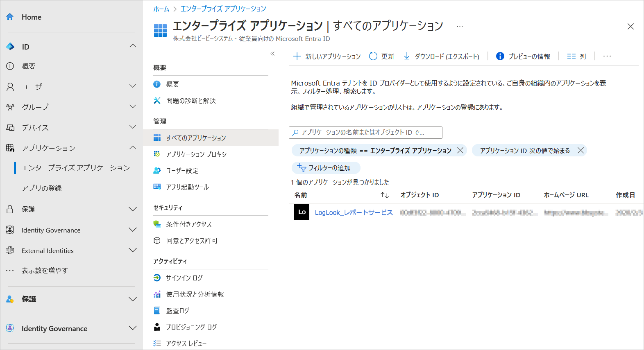
Task: Open the LogLook_レポートサービス application link
Action: [x=354, y=212]
